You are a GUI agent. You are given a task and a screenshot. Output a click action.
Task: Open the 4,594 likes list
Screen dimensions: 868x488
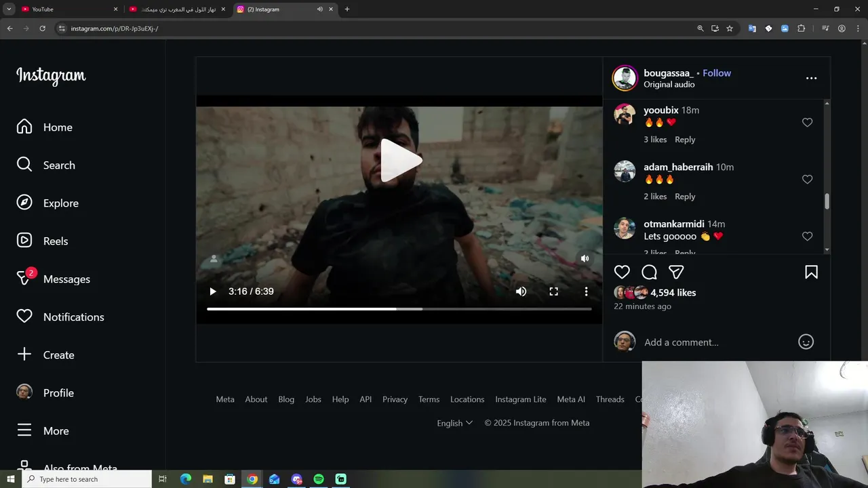pyautogui.click(x=673, y=293)
